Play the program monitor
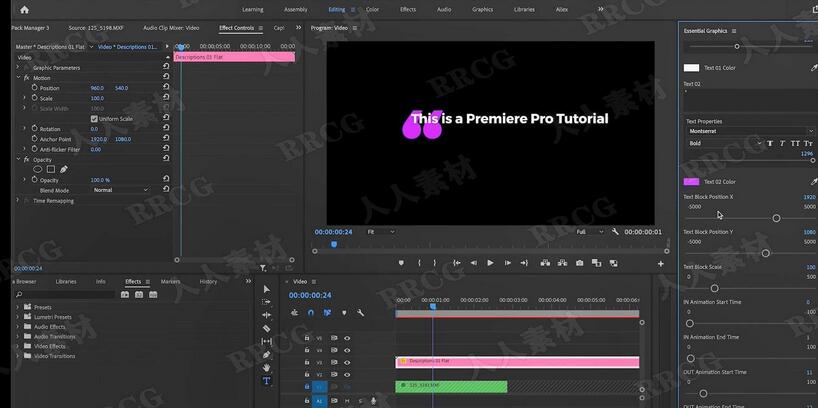 point(490,263)
